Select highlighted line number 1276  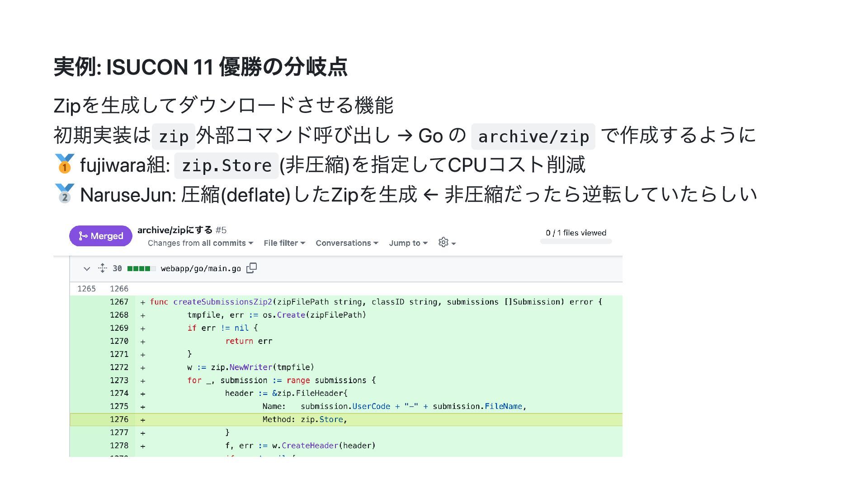click(x=119, y=419)
